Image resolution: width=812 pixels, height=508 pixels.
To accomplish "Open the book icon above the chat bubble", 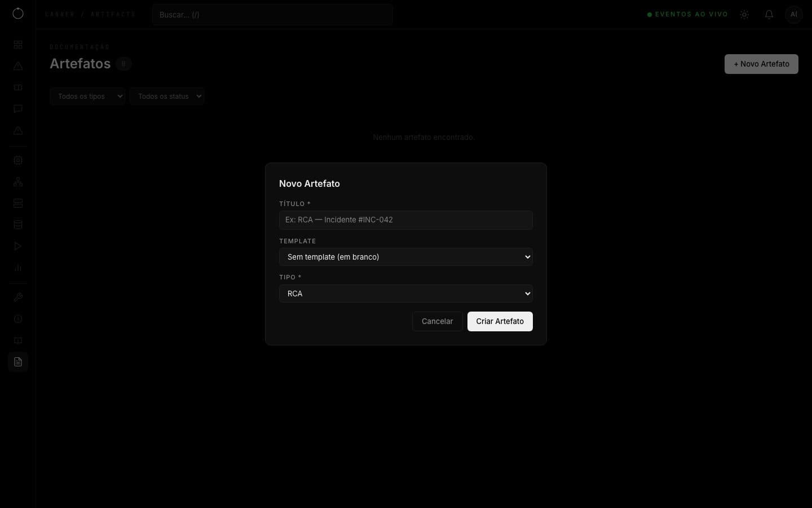I will pyautogui.click(x=18, y=87).
